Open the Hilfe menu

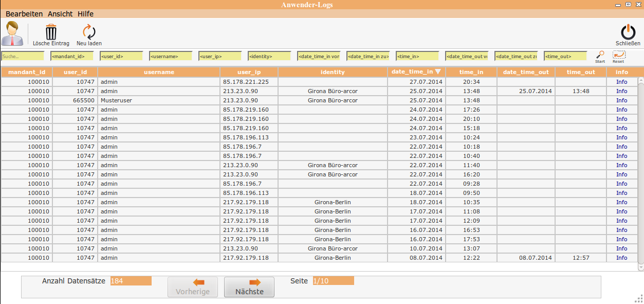tap(85, 14)
